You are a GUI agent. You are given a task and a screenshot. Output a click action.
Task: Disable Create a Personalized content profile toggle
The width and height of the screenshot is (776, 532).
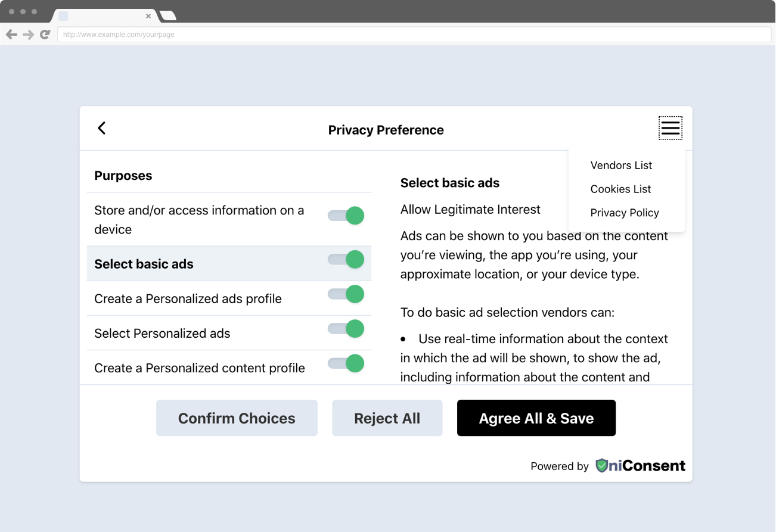coord(346,363)
